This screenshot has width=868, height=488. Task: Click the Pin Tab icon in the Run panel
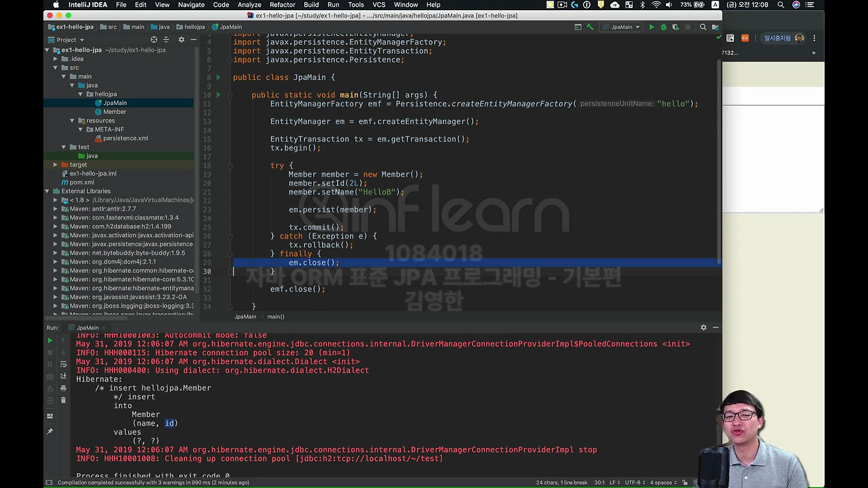(x=50, y=431)
